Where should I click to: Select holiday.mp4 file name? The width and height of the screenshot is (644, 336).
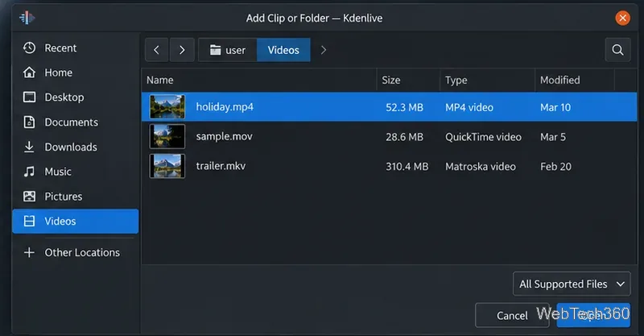pyautogui.click(x=225, y=107)
